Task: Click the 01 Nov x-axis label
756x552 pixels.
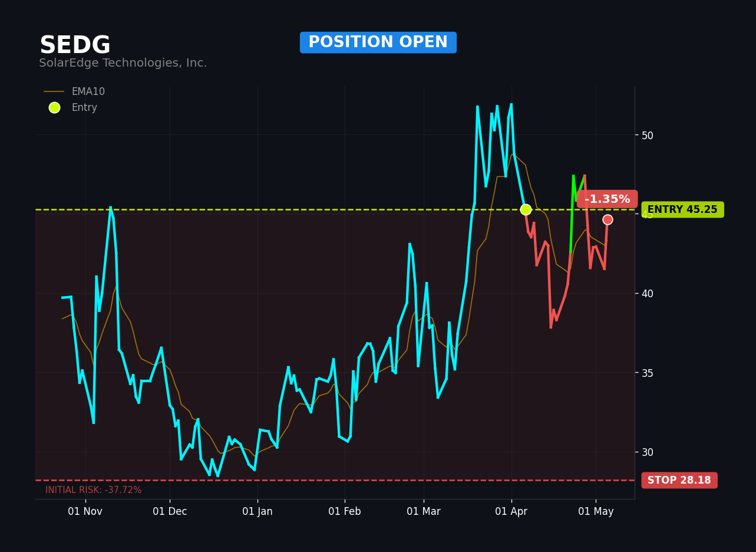Action: [85, 511]
